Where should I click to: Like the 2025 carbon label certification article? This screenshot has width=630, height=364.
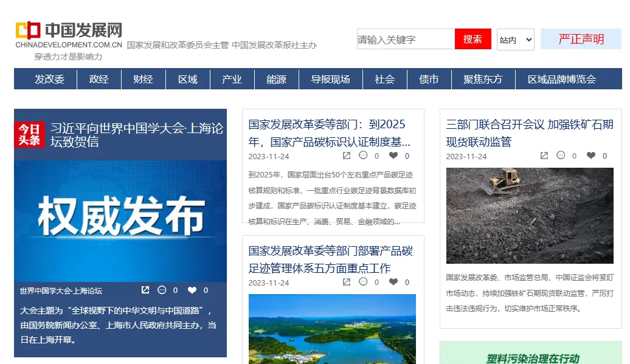[393, 156]
